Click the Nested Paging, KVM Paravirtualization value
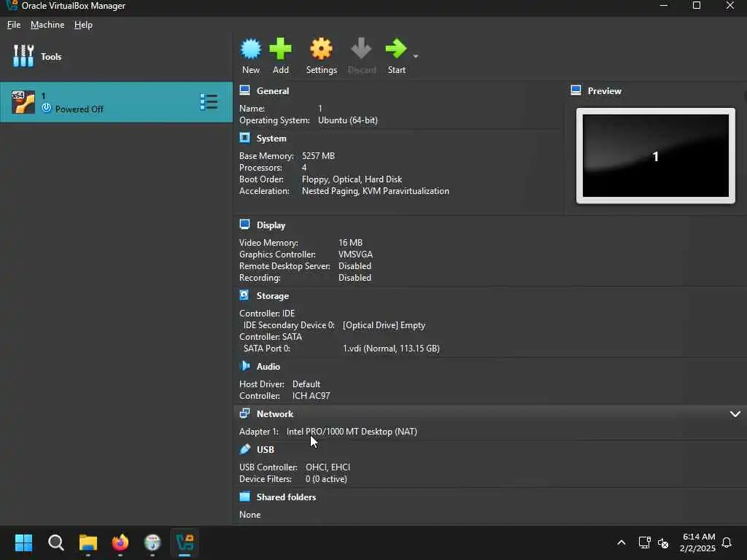Viewport: 747px width, 560px height. (x=376, y=191)
